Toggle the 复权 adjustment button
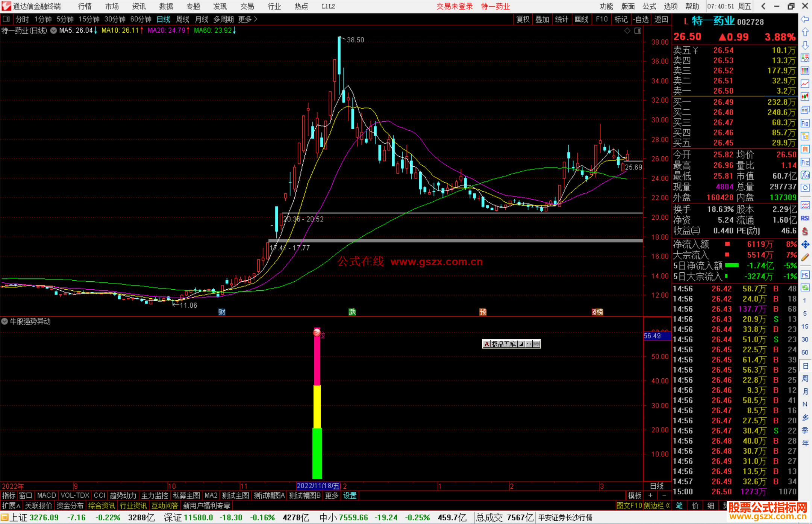Viewport: 812px width, 524px height. (523, 19)
